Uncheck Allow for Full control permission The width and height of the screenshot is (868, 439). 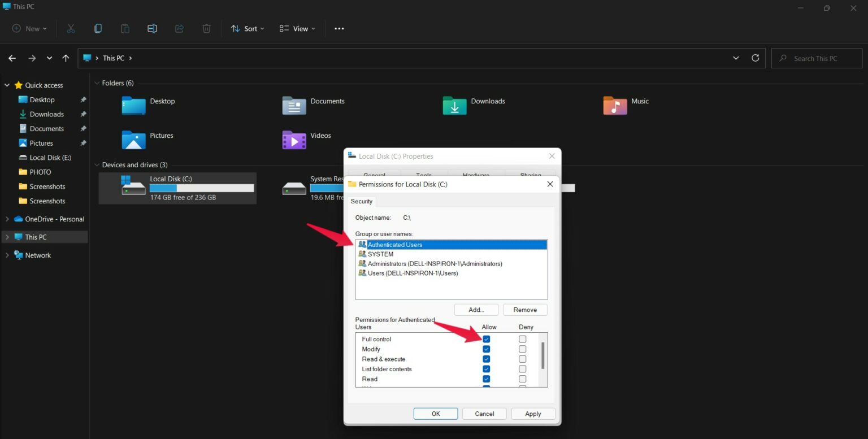pos(487,338)
